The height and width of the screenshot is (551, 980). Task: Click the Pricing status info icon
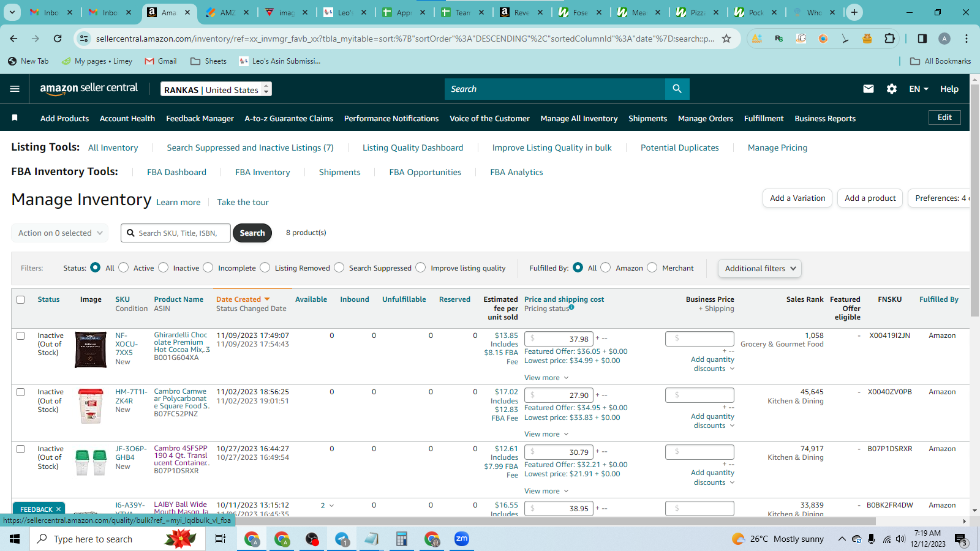tap(571, 307)
